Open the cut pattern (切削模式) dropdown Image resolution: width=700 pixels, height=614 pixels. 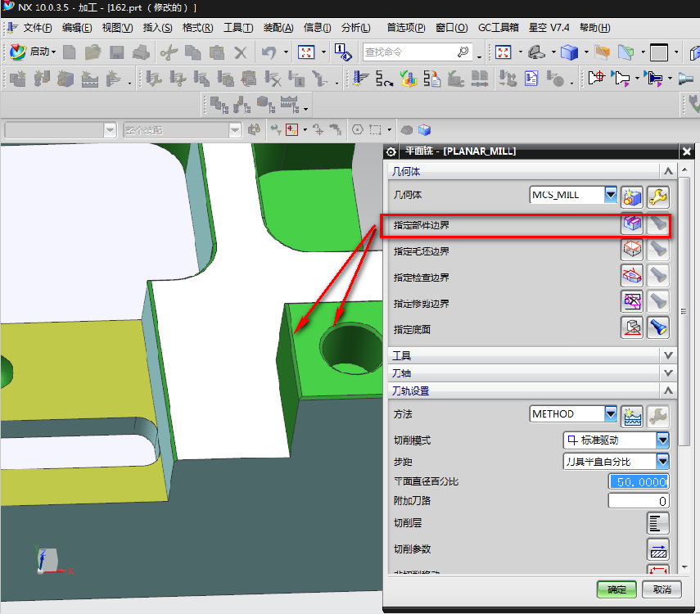[x=662, y=440]
